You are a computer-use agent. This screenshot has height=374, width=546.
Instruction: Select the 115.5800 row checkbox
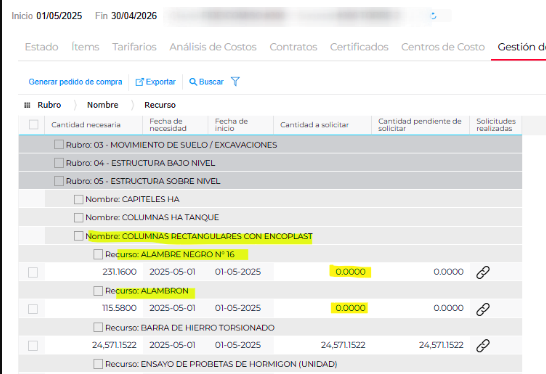coord(33,309)
